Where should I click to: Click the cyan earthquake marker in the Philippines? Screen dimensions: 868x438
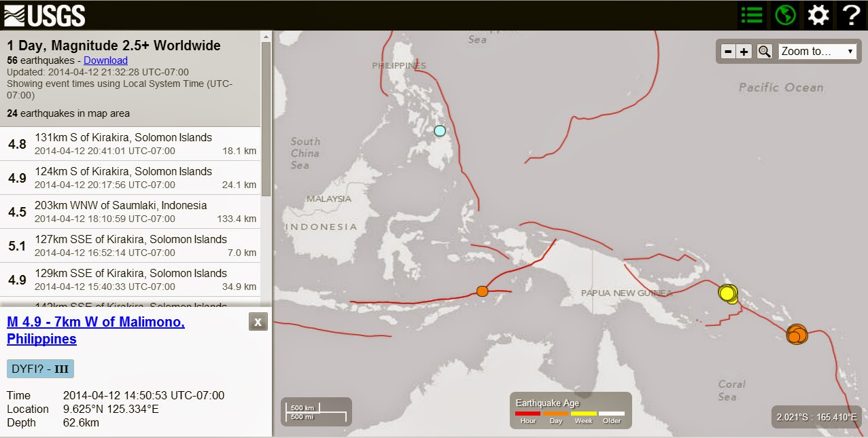[x=439, y=130]
